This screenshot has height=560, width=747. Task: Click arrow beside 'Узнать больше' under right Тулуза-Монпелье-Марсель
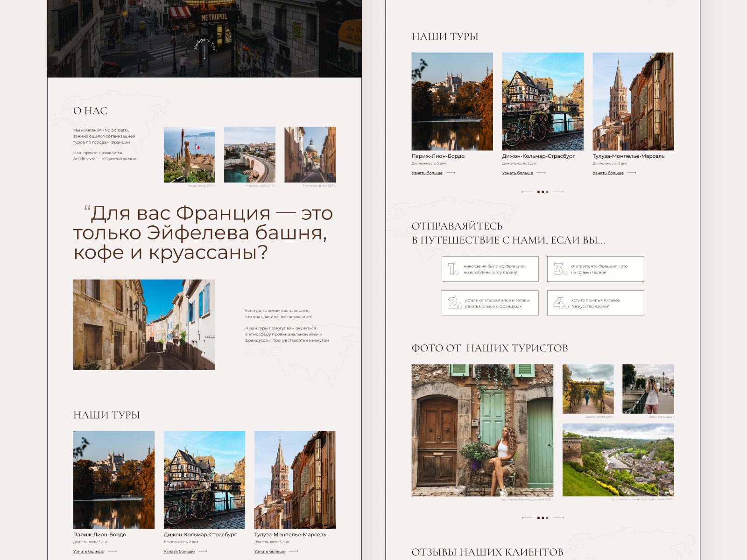(632, 173)
